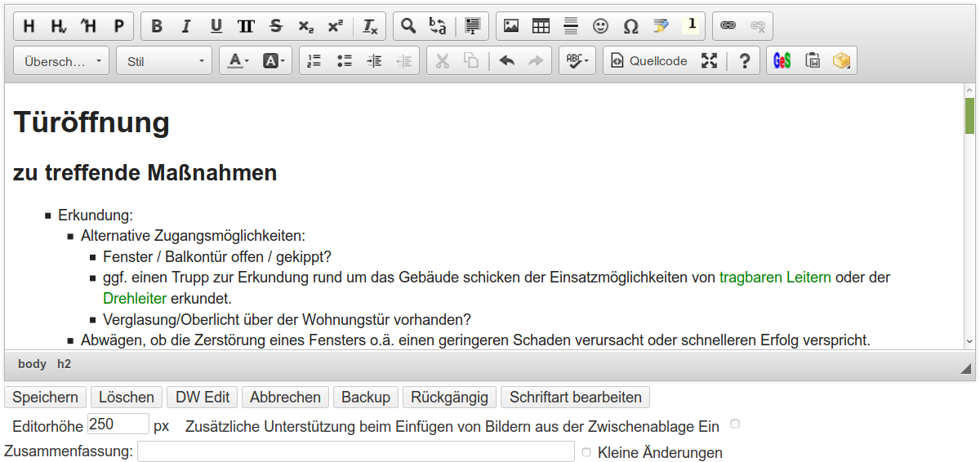This screenshot has width=980, height=462.
Task: Insert an image via toolbar
Action: click(511, 26)
